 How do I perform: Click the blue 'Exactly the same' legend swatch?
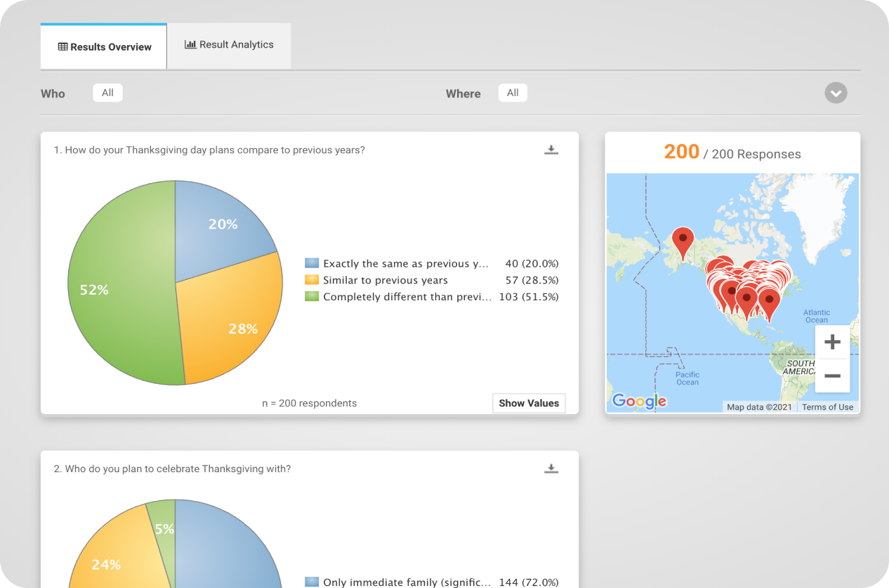[x=312, y=264]
